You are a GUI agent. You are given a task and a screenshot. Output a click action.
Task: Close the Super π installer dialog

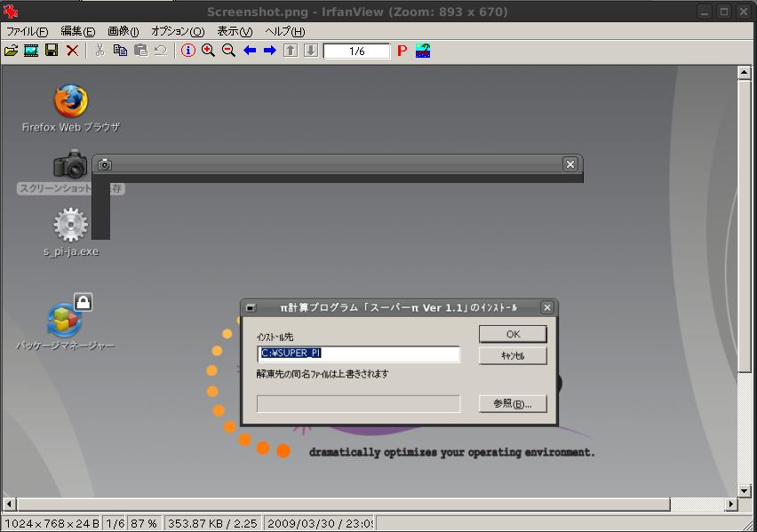tap(547, 307)
